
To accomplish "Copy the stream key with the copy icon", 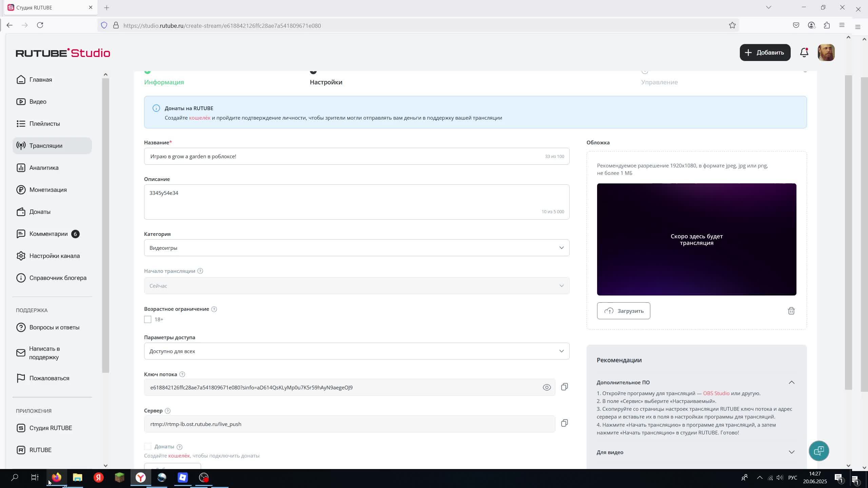I will pos(564,387).
